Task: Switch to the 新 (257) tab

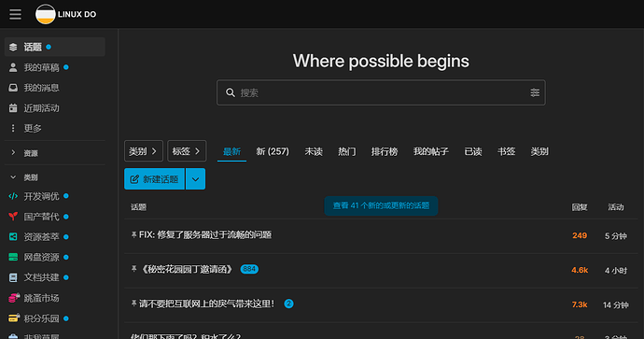Action: click(273, 151)
